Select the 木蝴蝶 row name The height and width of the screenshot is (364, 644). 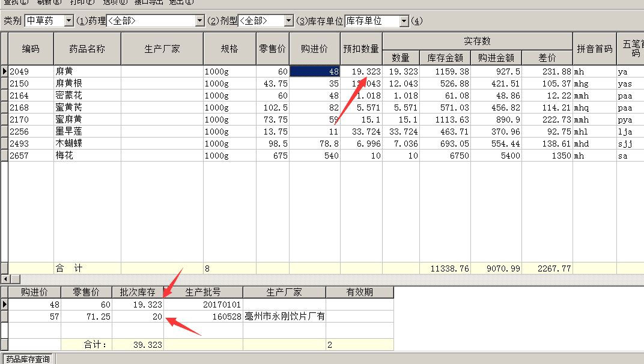pyautogui.click(x=87, y=144)
